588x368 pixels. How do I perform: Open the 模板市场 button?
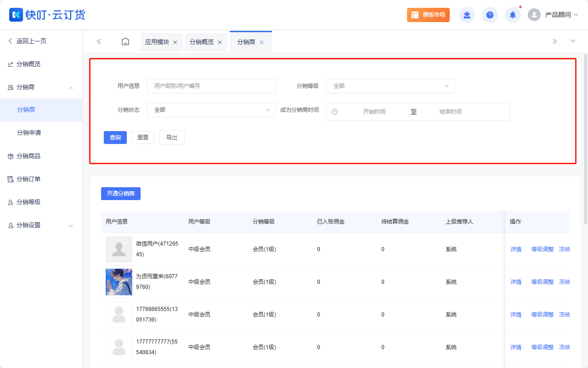(428, 15)
